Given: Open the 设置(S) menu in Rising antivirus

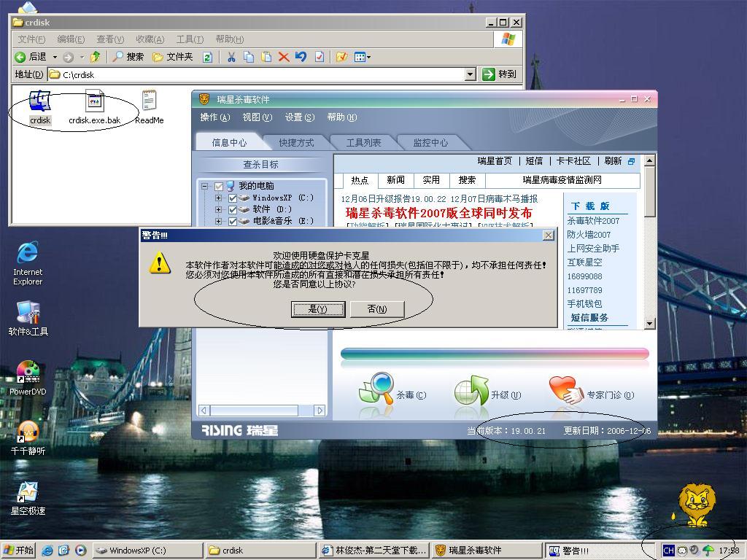Looking at the screenshot, I should click(300, 117).
